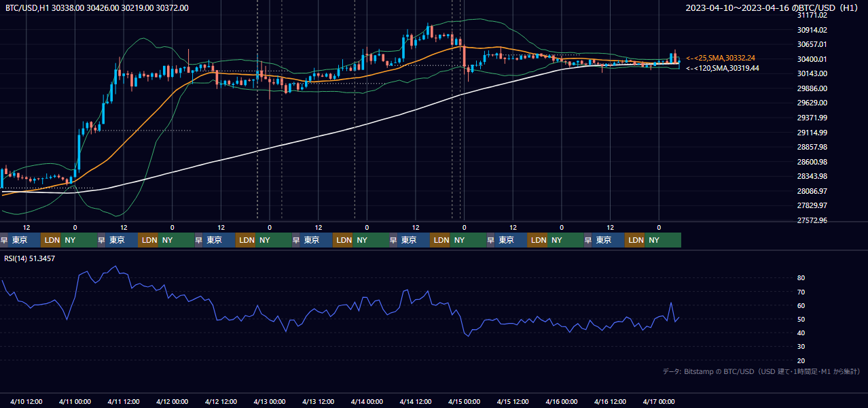The height and width of the screenshot is (408, 868).
Task: Click price axis value 28857.98
Action: click(x=812, y=147)
